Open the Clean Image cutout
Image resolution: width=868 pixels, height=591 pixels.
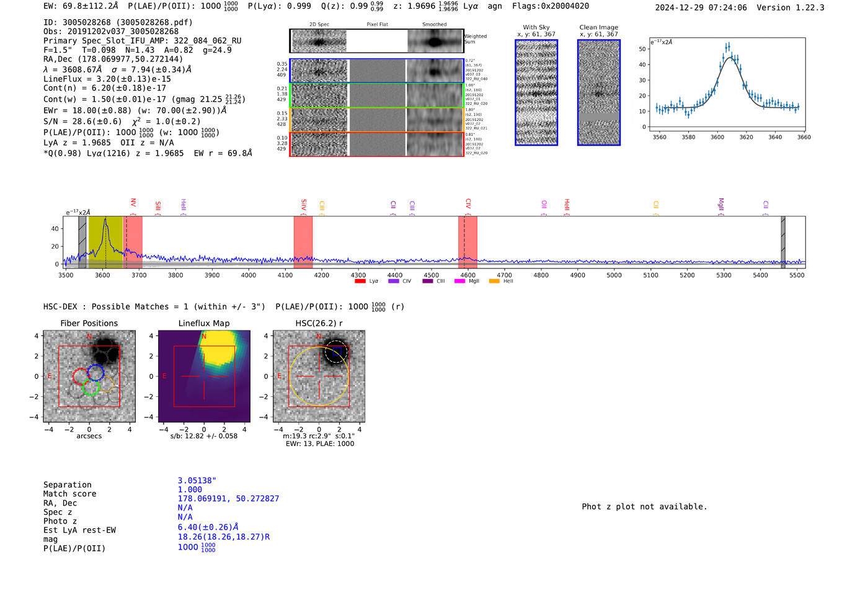[599, 92]
